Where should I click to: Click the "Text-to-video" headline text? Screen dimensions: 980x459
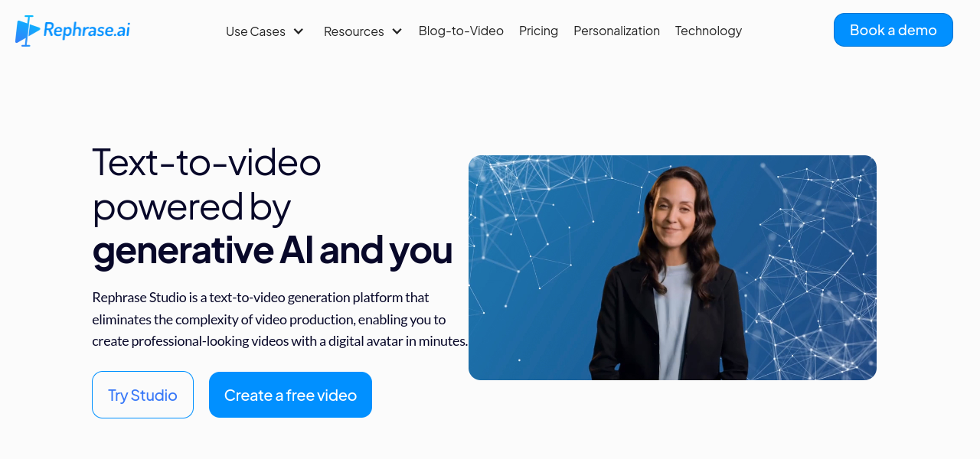tap(207, 161)
